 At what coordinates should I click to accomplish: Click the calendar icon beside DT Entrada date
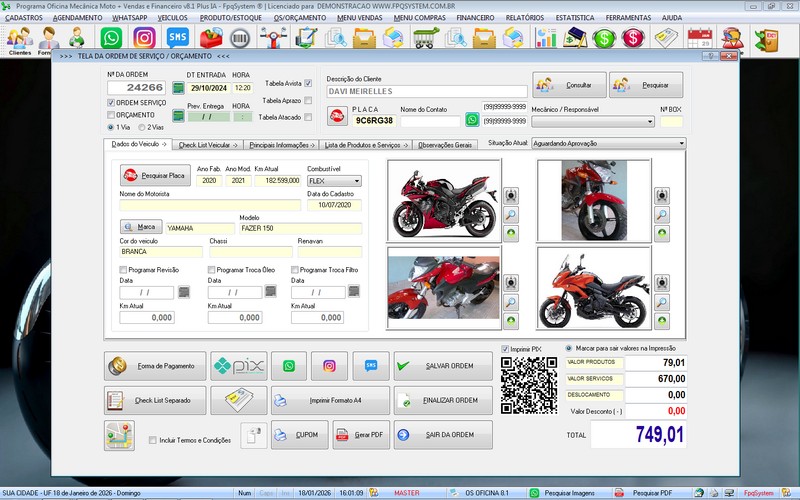pyautogui.click(x=179, y=88)
